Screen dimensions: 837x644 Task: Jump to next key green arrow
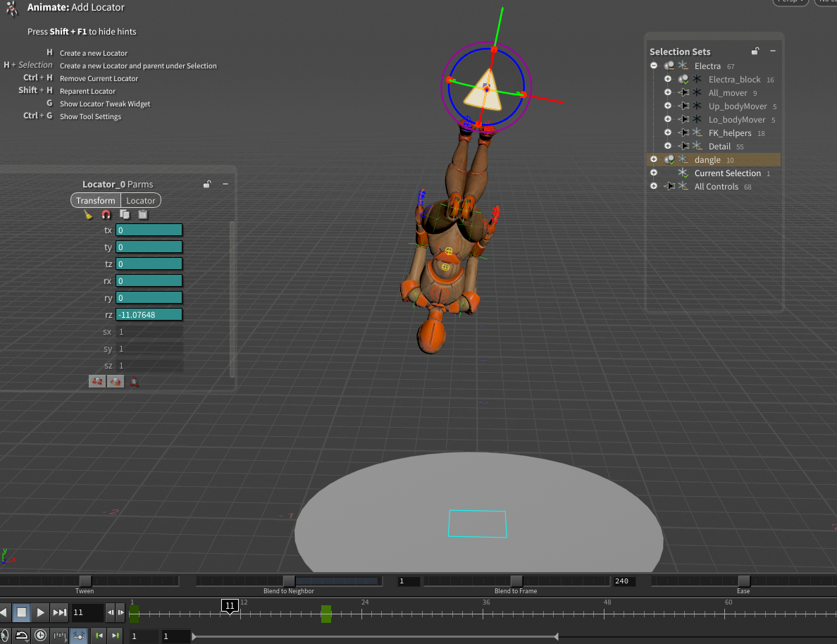(116, 636)
